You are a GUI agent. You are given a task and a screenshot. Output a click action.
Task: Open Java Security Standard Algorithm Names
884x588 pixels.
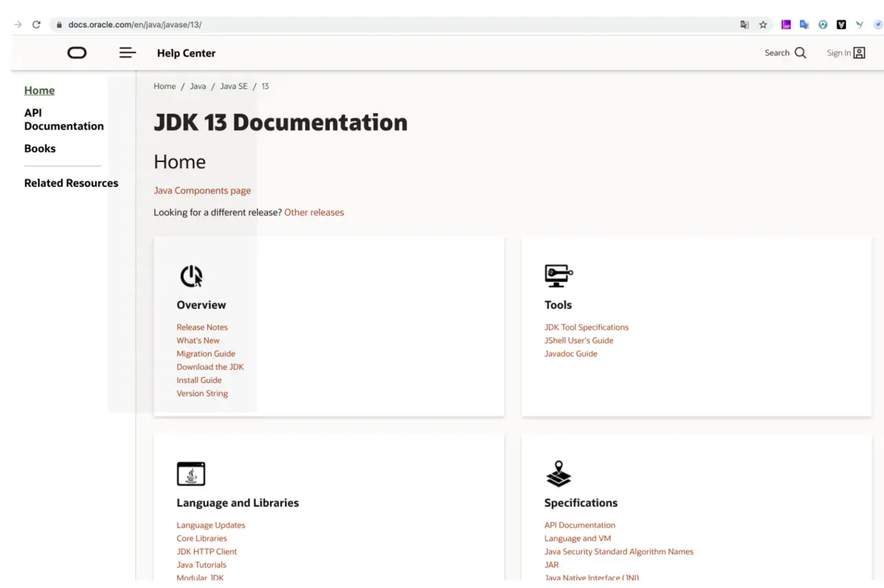pos(619,551)
